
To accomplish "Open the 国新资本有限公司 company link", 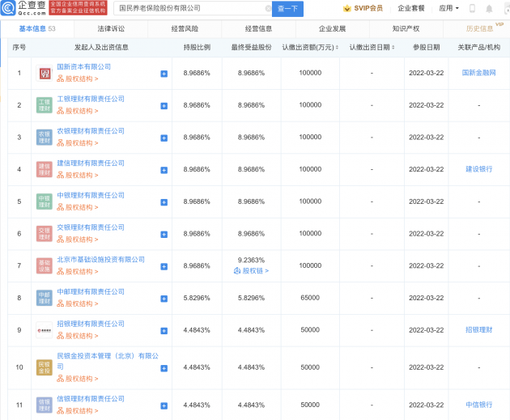I will pyautogui.click(x=84, y=66).
